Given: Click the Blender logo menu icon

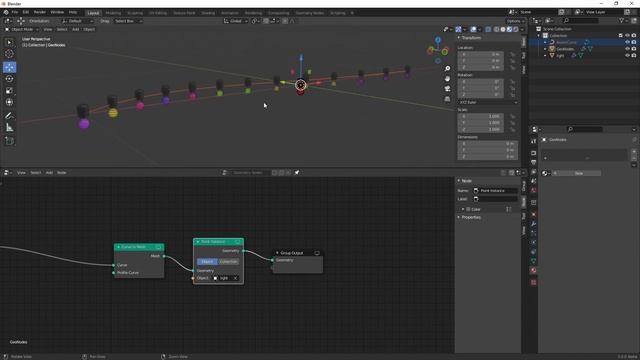Looking at the screenshot, I should [6, 12].
